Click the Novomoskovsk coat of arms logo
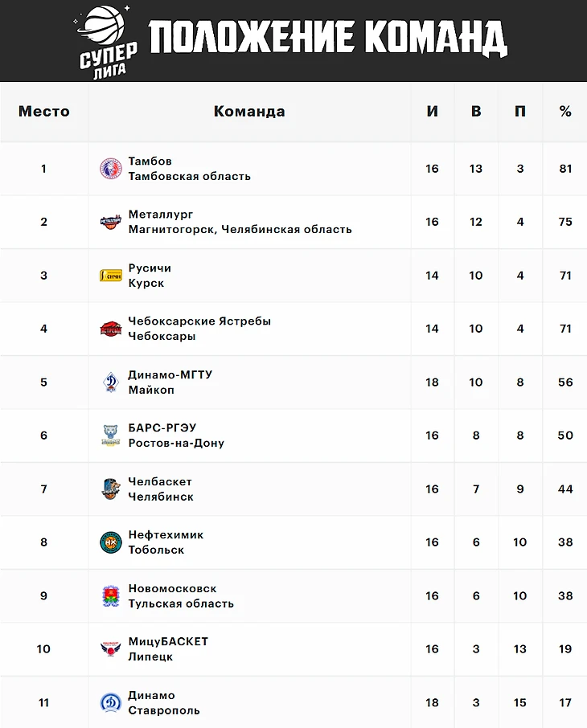Viewport: 587px width, 728px height. 110,595
